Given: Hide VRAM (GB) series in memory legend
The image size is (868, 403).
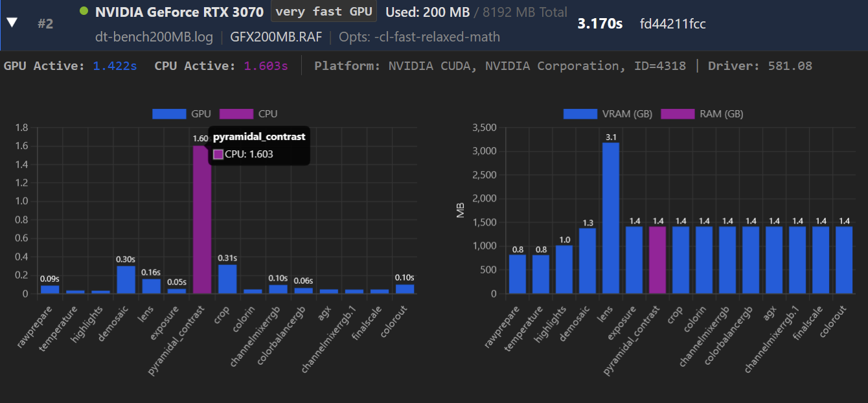Looking at the screenshot, I should point(580,114).
